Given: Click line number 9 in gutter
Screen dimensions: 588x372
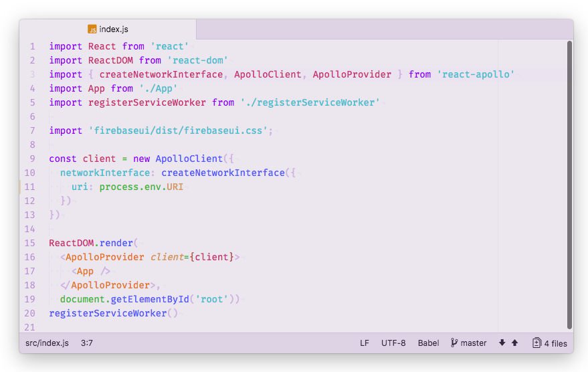Looking at the screenshot, I should 33,159.
